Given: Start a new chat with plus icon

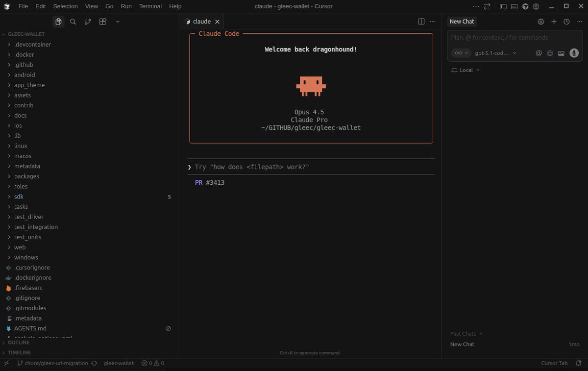Looking at the screenshot, I should click(554, 22).
